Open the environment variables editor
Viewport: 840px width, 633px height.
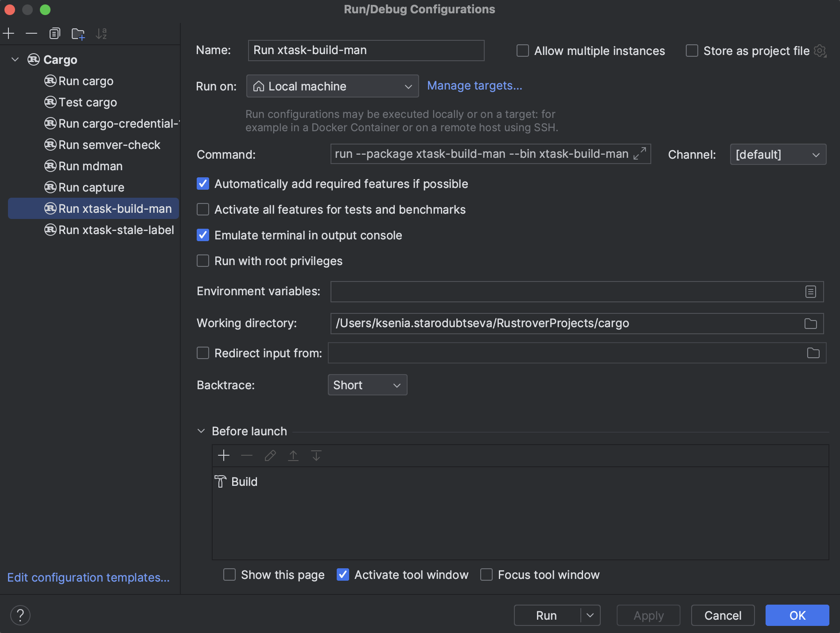pos(810,291)
